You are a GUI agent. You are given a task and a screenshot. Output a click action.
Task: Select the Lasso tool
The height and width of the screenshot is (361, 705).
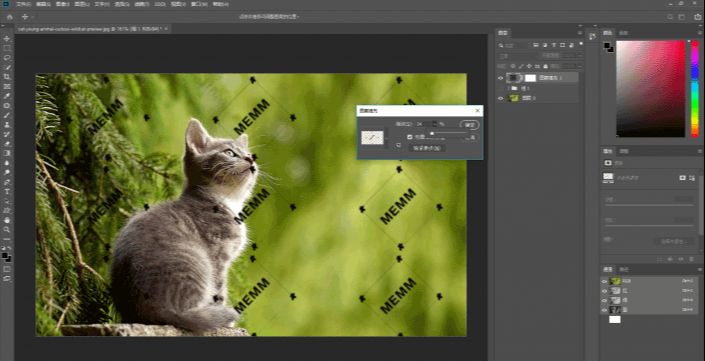point(7,58)
